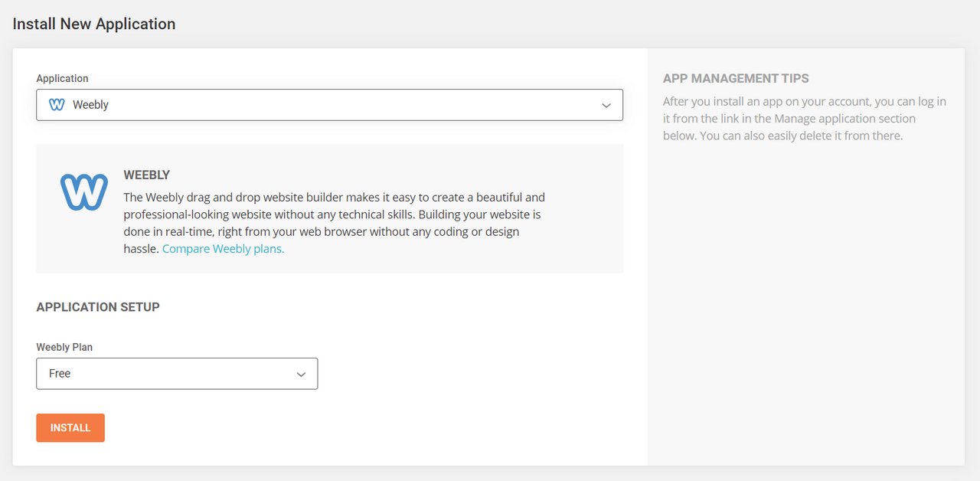Expand the Weebly Plan dropdown chevron

(301, 374)
